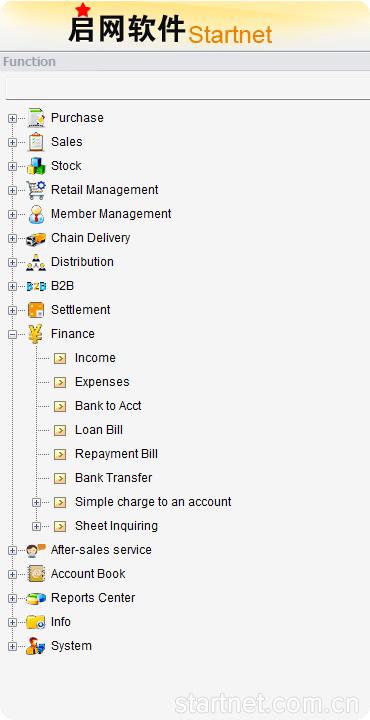Image resolution: width=370 pixels, height=720 pixels.
Task: Click the Member Management person icon
Action: pyautogui.click(x=36, y=214)
